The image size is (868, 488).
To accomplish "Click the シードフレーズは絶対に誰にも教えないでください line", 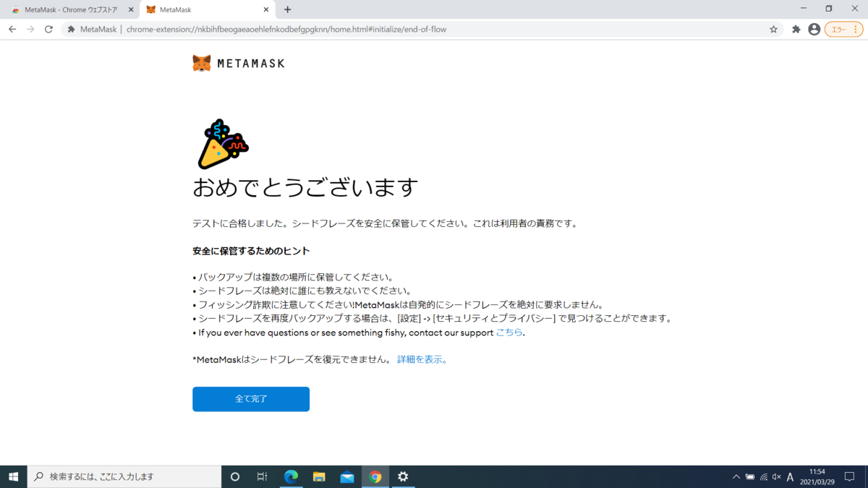I will (302, 291).
